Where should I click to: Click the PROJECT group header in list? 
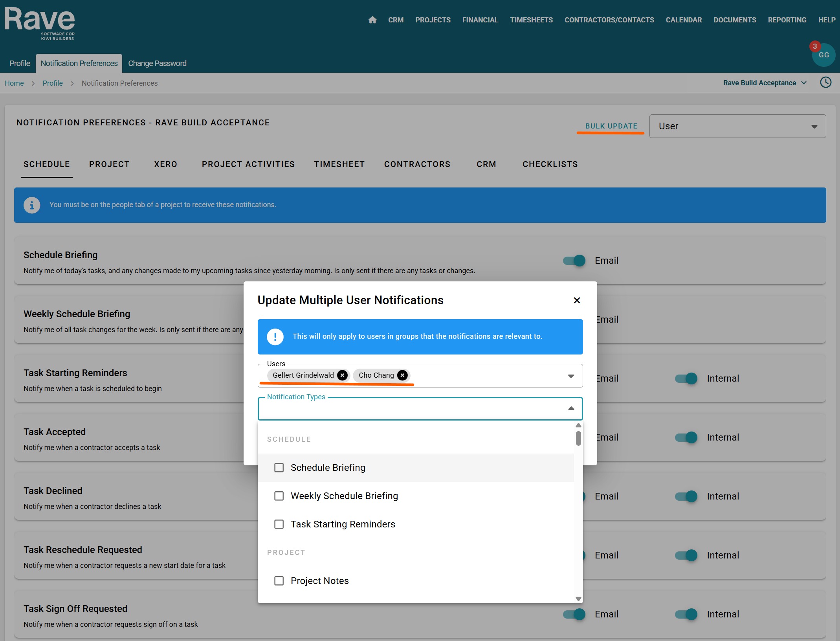pos(286,553)
